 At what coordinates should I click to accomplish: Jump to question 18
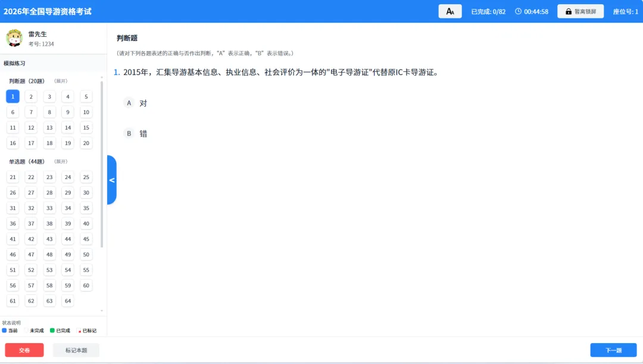49,143
